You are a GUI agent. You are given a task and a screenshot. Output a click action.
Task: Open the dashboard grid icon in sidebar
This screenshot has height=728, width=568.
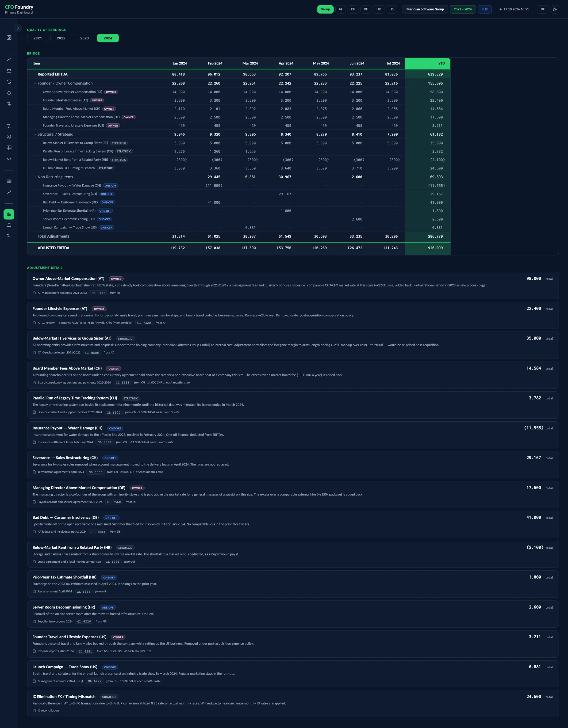pyautogui.click(x=9, y=37)
